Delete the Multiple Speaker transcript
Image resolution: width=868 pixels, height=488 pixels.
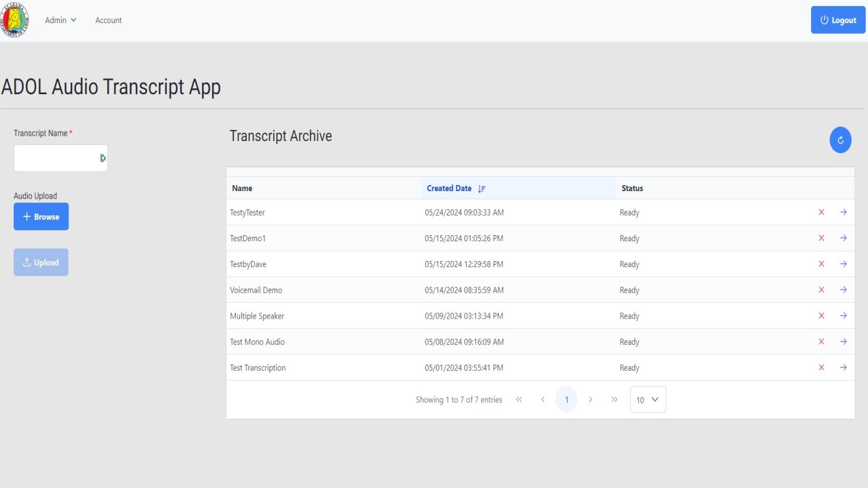821,315
